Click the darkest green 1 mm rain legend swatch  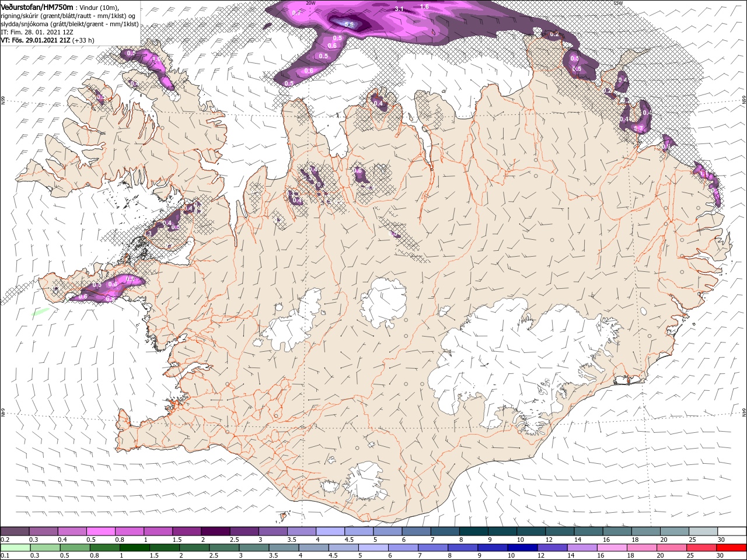point(134,548)
